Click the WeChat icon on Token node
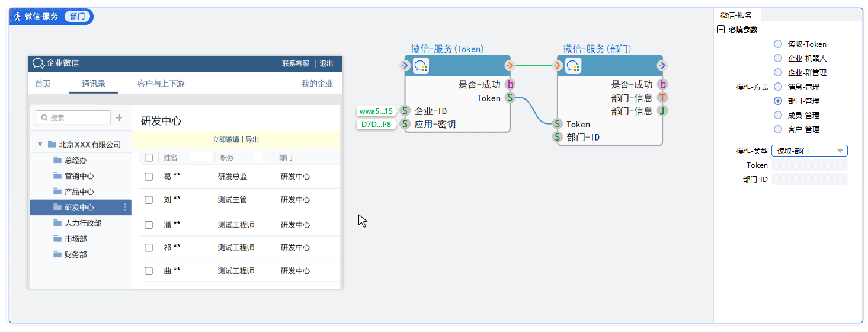 pos(421,65)
